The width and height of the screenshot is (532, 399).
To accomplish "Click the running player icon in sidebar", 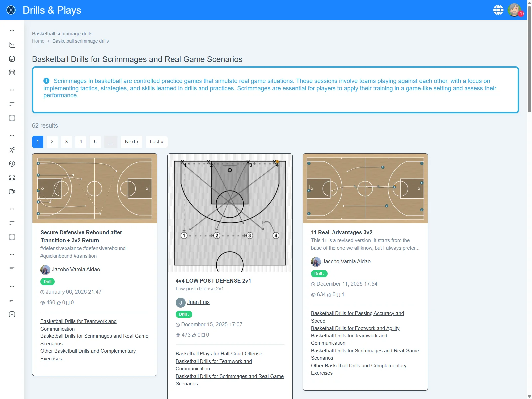I will coord(12,150).
